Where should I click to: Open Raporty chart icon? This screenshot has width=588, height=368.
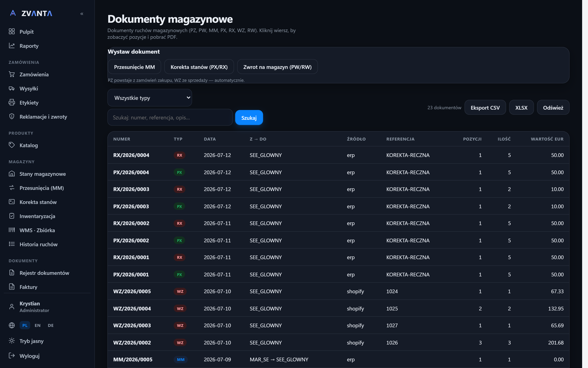point(12,46)
